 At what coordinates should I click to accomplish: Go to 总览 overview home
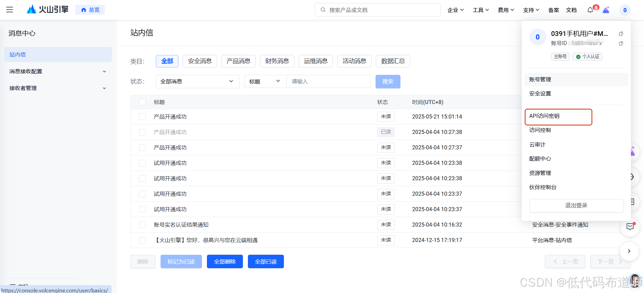coord(90,10)
